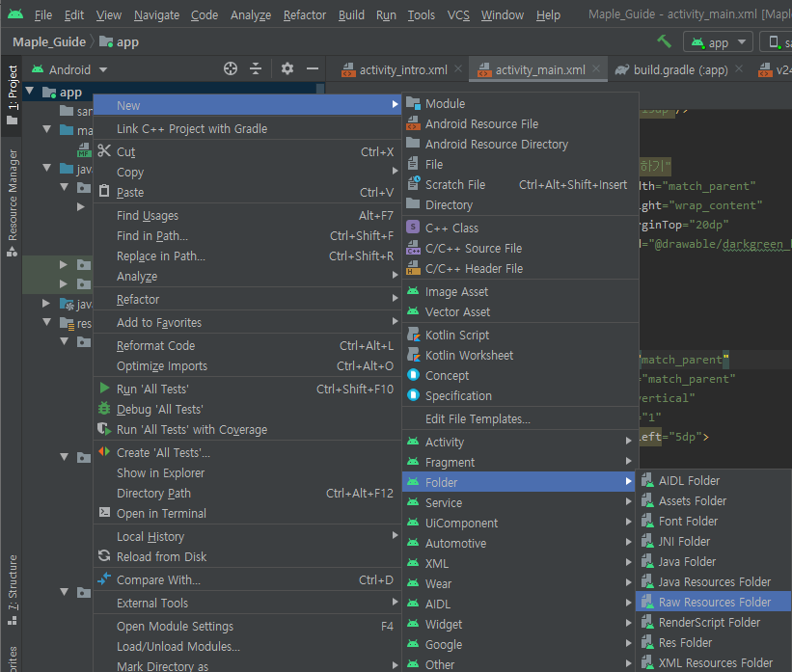Click the clipboard icon beside Paste
792x672 pixels.
[104, 191]
